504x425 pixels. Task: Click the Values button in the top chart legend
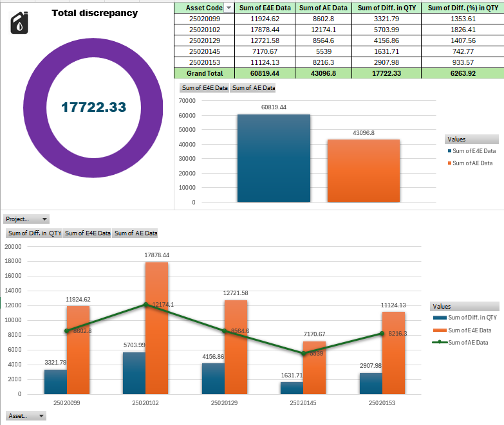pyautogui.click(x=472, y=140)
